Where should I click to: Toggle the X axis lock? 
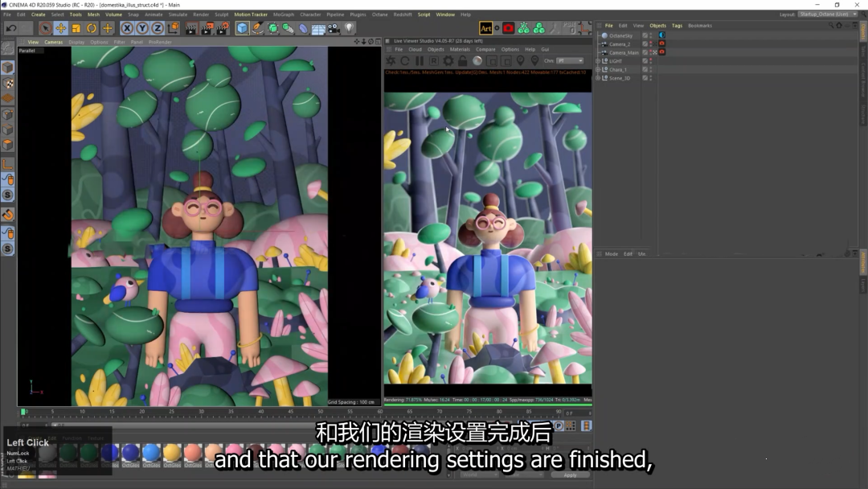pos(127,28)
